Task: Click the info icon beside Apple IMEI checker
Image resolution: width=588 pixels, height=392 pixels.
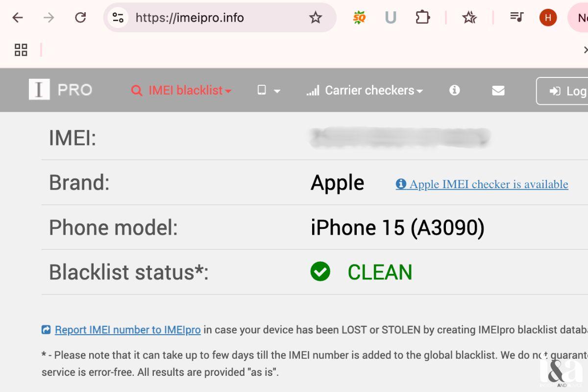Action: coord(401,184)
